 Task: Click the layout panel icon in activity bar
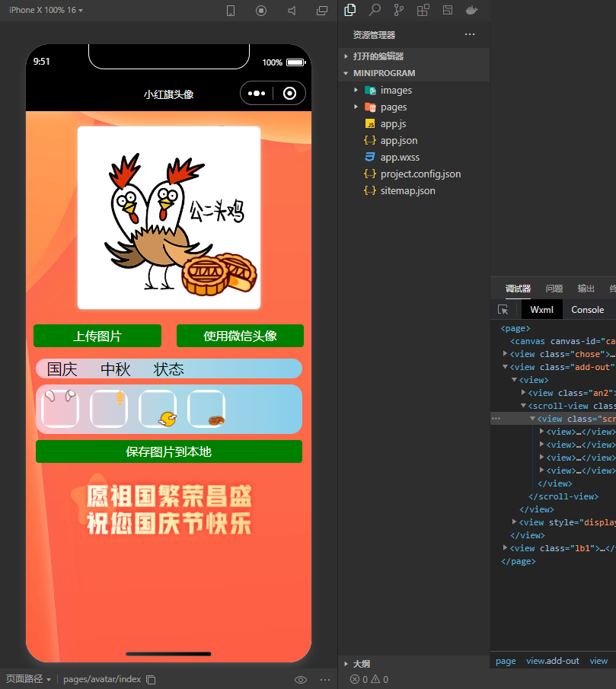(447, 10)
